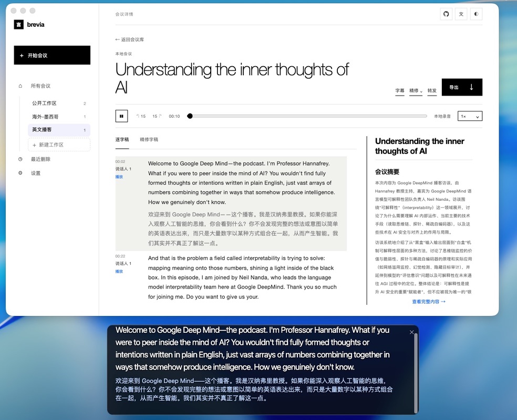Rewind 15 seconds

click(141, 116)
